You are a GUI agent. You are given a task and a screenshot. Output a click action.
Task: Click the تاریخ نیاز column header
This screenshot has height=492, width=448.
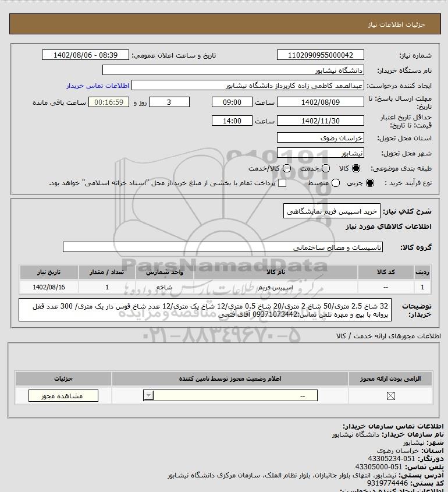(x=49, y=272)
